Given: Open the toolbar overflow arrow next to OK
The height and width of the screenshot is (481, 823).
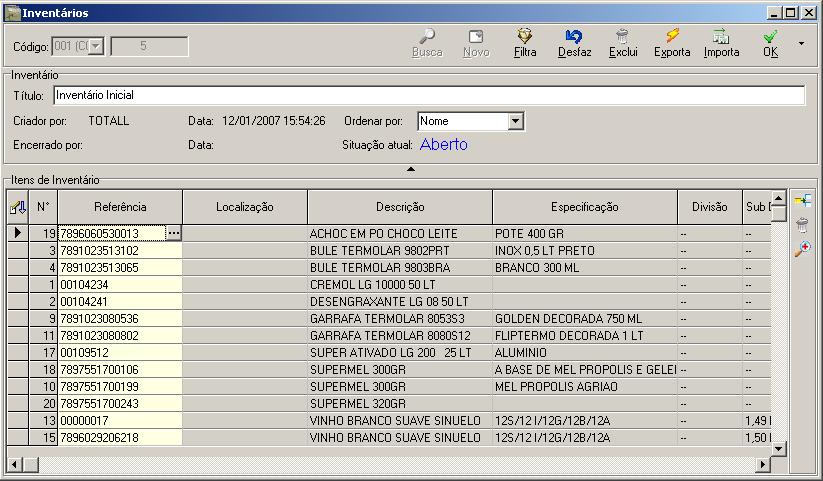Looking at the screenshot, I should pyautogui.click(x=801, y=44).
